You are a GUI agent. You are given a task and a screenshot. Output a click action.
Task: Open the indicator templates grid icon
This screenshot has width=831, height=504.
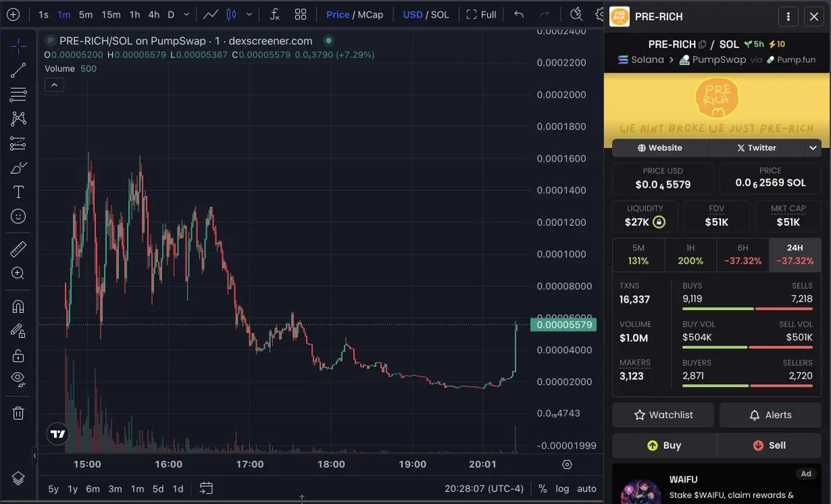(301, 14)
